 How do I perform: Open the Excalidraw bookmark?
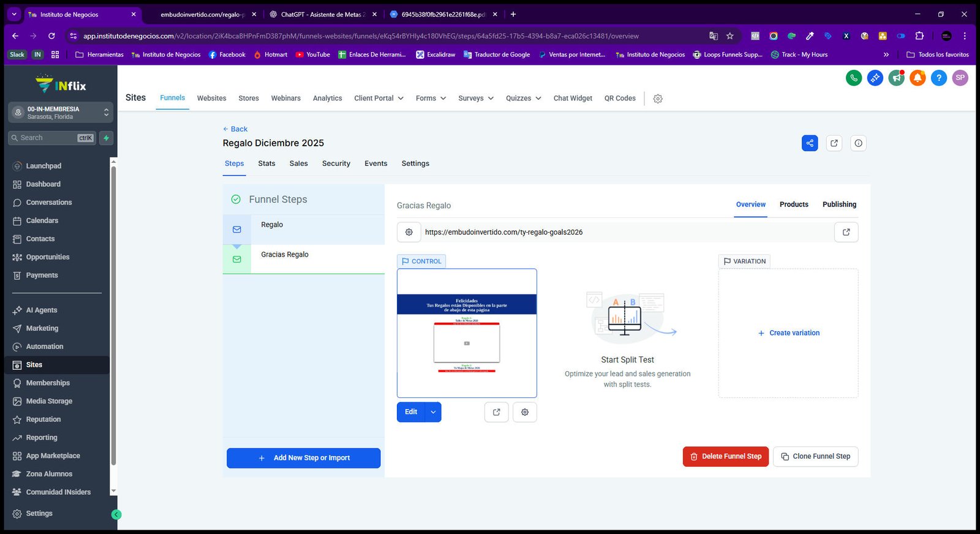(x=435, y=55)
